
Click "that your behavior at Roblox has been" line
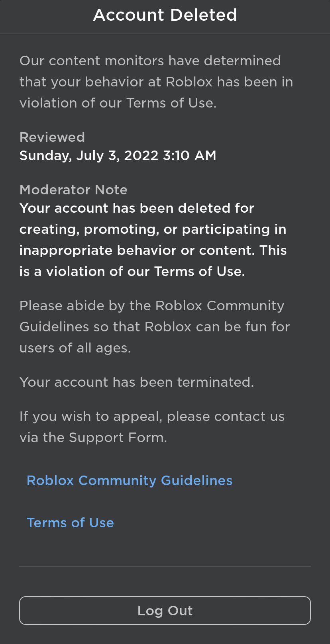point(156,82)
